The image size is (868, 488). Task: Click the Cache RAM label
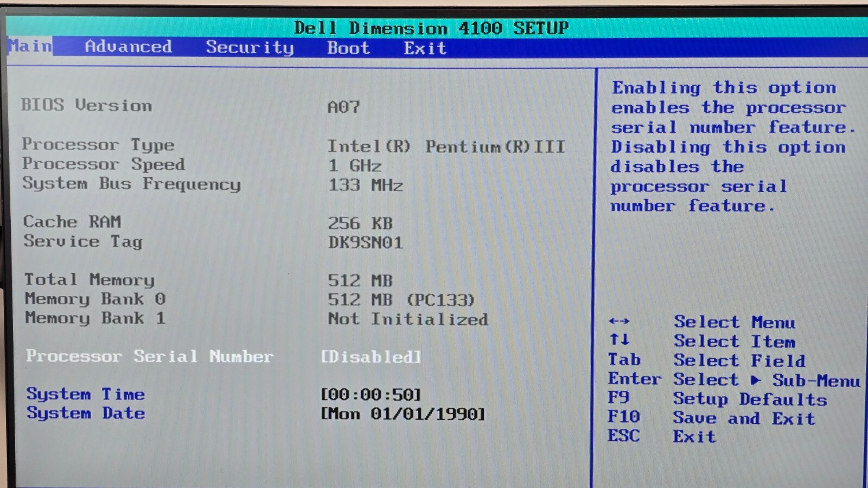pyautogui.click(x=72, y=222)
